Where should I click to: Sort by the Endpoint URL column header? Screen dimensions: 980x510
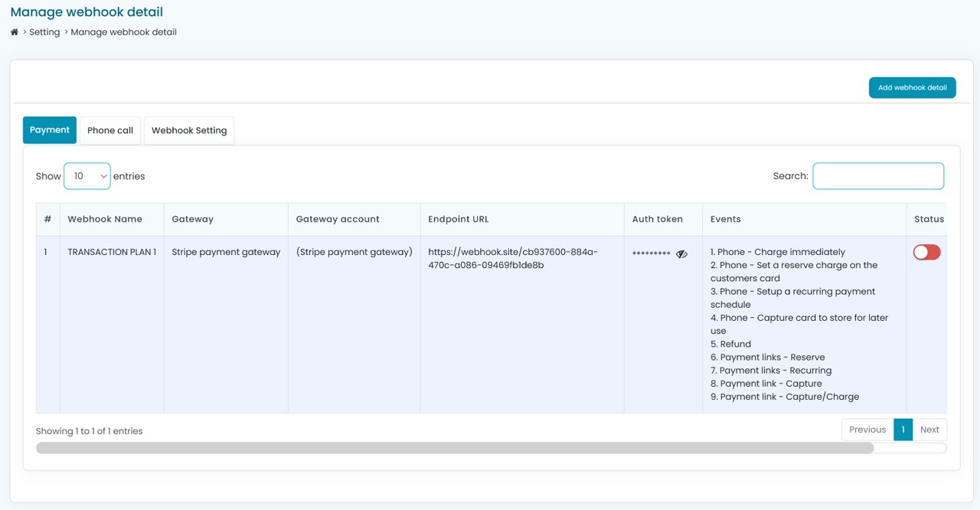pos(458,219)
